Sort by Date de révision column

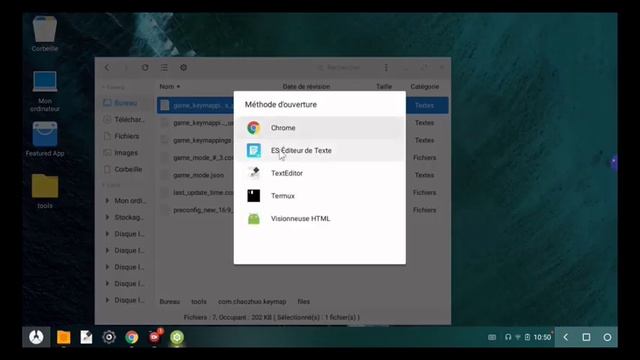[x=306, y=87]
